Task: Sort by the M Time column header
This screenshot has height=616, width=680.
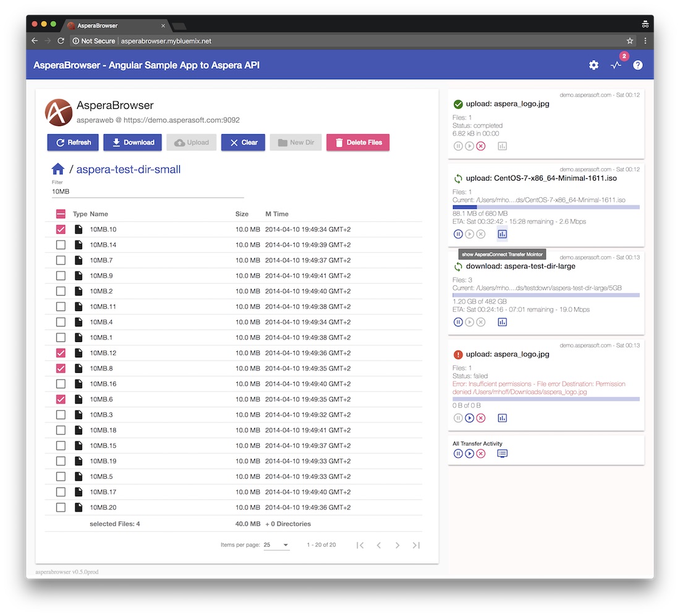Action: click(x=277, y=214)
